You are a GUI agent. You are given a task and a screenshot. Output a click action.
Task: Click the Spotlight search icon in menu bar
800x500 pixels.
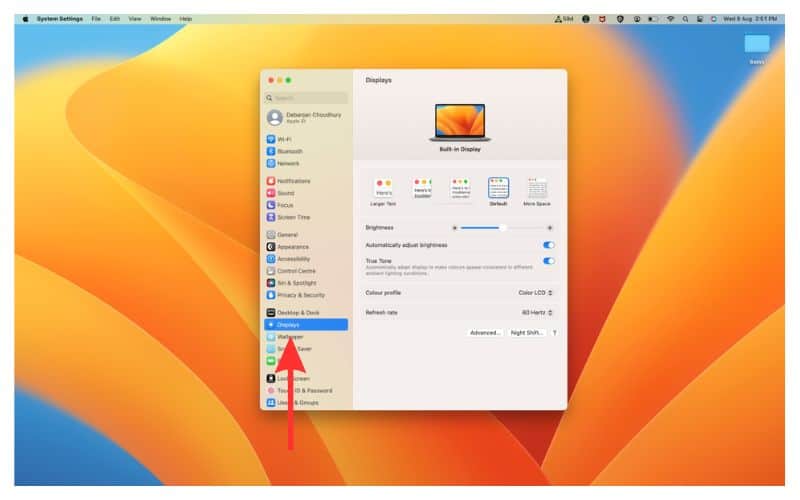point(685,19)
